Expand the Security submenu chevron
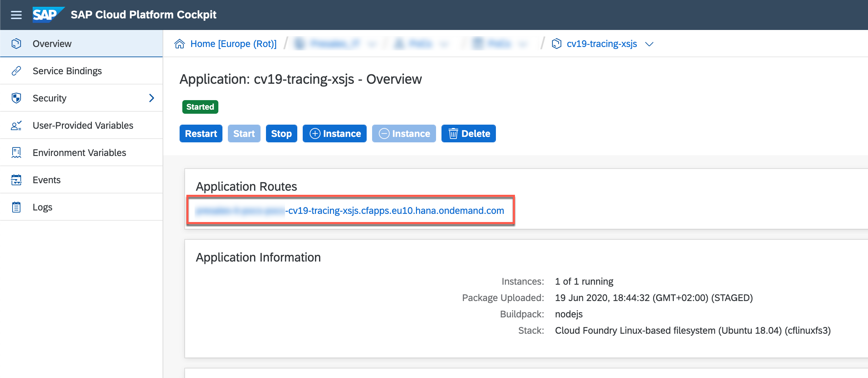Image resolution: width=868 pixels, height=378 pixels. pos(152,98)
